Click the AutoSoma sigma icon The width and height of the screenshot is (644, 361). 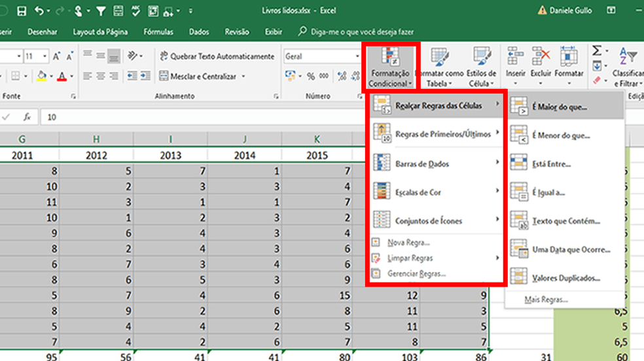pos(597,51)
